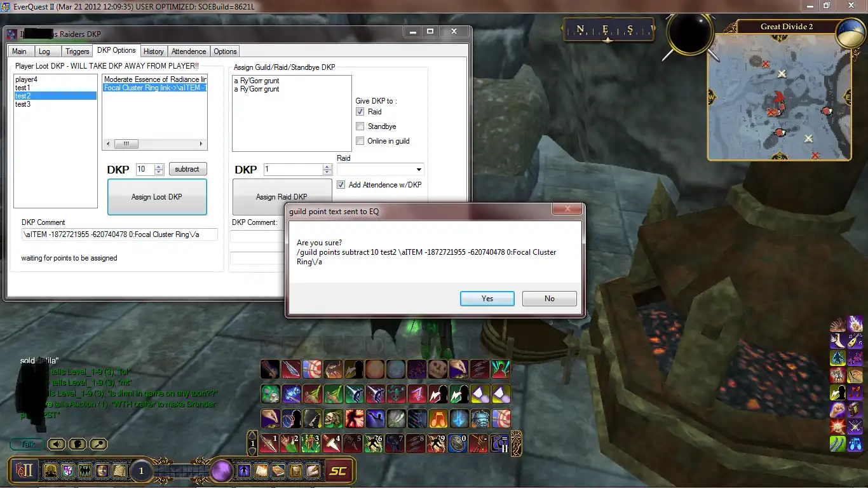The height and width of the screenshot is (488, 868).
Task: Activate hotbar slot 0 round shield ability
Action: pyautogui.click(x=458, y=443)
